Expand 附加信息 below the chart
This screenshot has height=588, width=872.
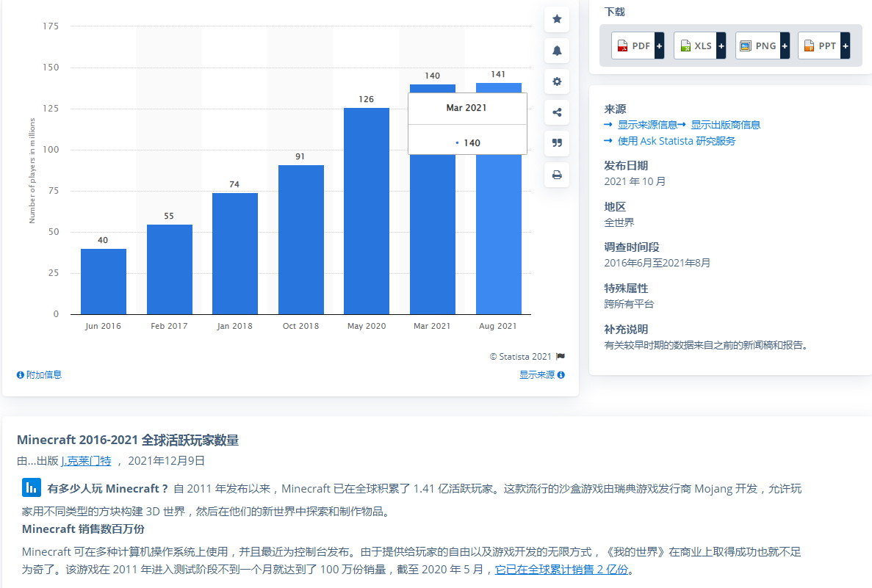[40, 374]
